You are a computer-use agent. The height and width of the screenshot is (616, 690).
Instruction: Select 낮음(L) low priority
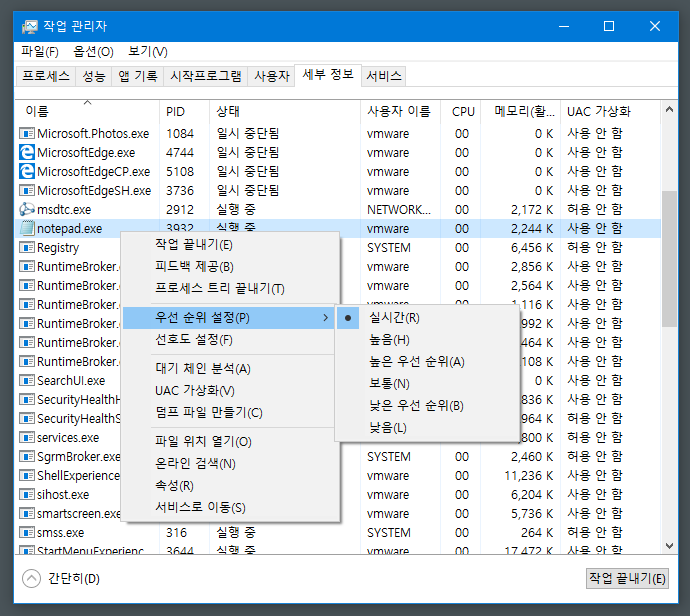point(427,428)
